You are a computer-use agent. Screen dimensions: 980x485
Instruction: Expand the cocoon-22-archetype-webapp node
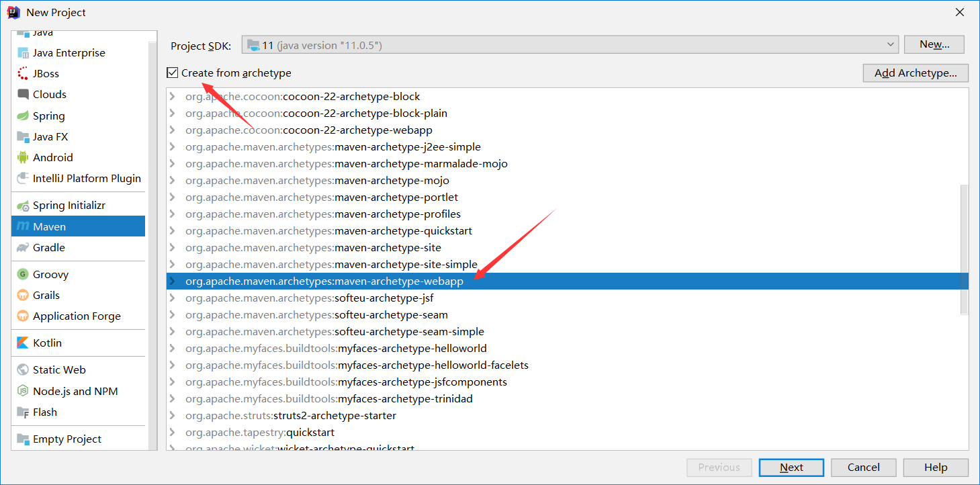[173, 130]
